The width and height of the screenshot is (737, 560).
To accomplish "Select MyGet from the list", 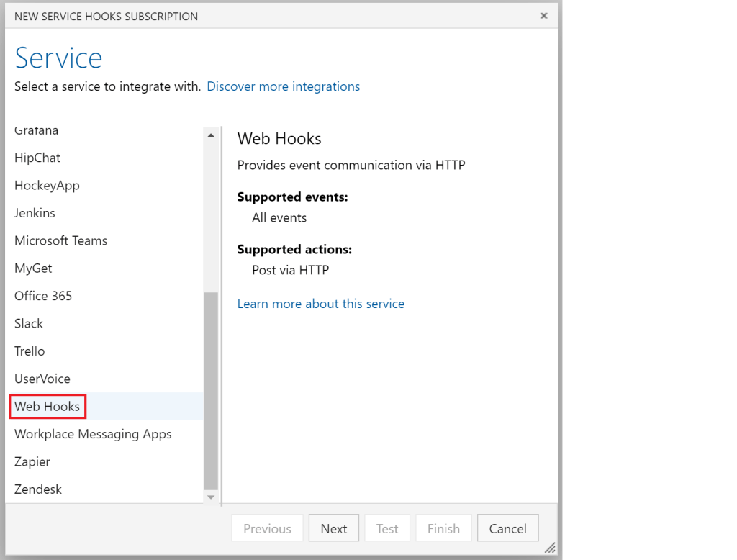I will pos(33,268).
